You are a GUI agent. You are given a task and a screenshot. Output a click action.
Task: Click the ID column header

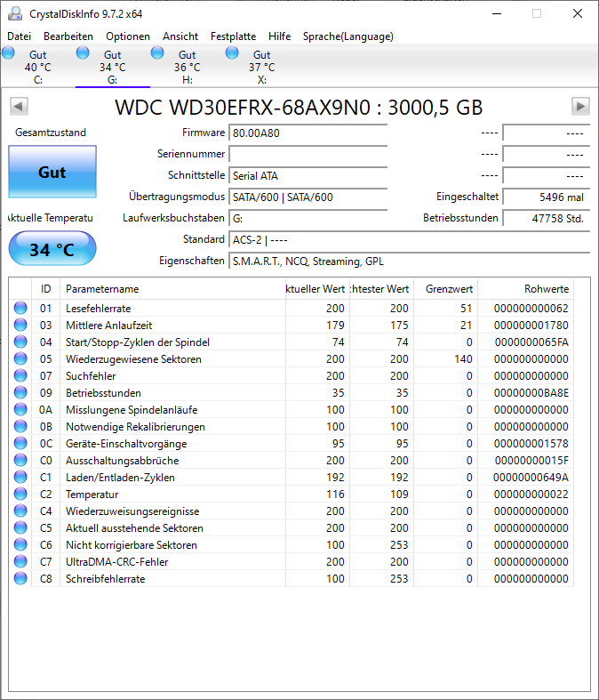(x=45, y=289)
